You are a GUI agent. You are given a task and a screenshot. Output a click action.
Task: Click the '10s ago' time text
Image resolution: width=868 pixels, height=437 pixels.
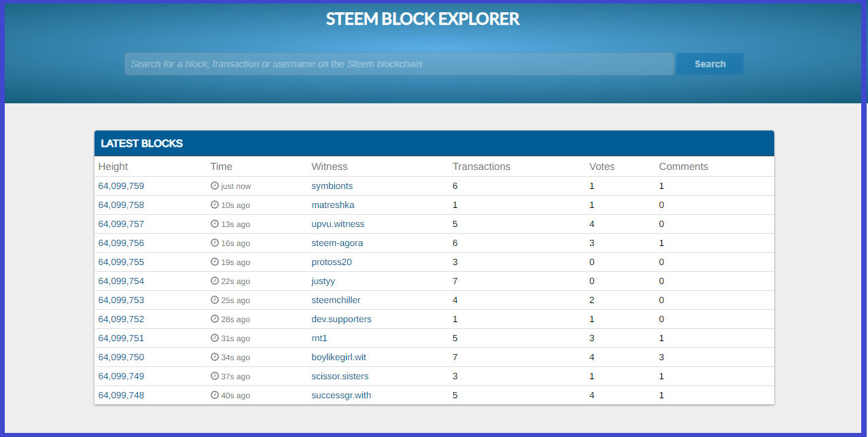coord(236,205)
